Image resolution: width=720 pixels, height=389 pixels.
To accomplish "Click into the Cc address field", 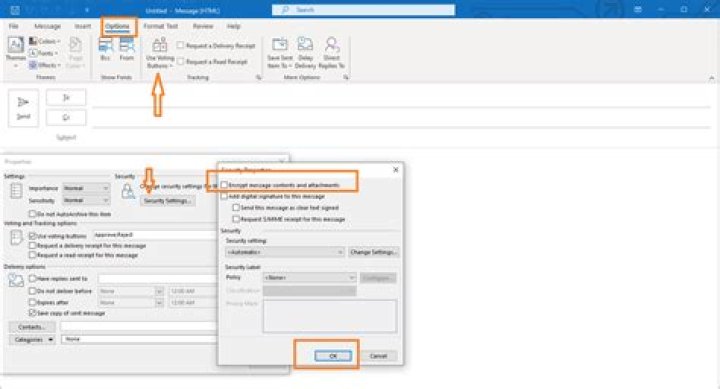I will [402, 119].
